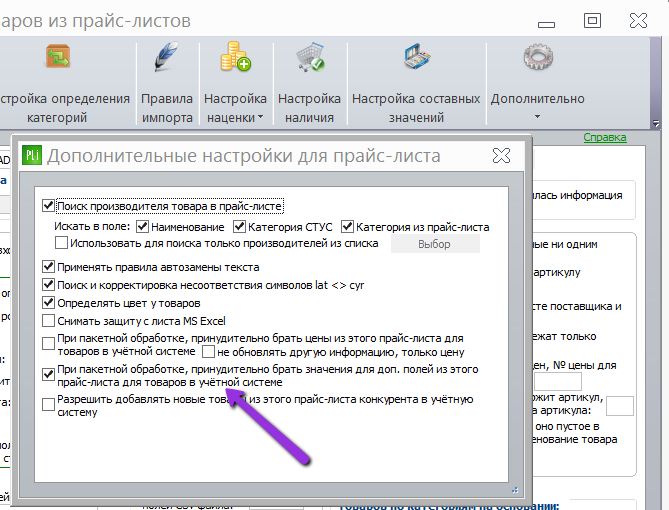Toggle manufacturer search in price-list checkbox

tap(48, 206)
